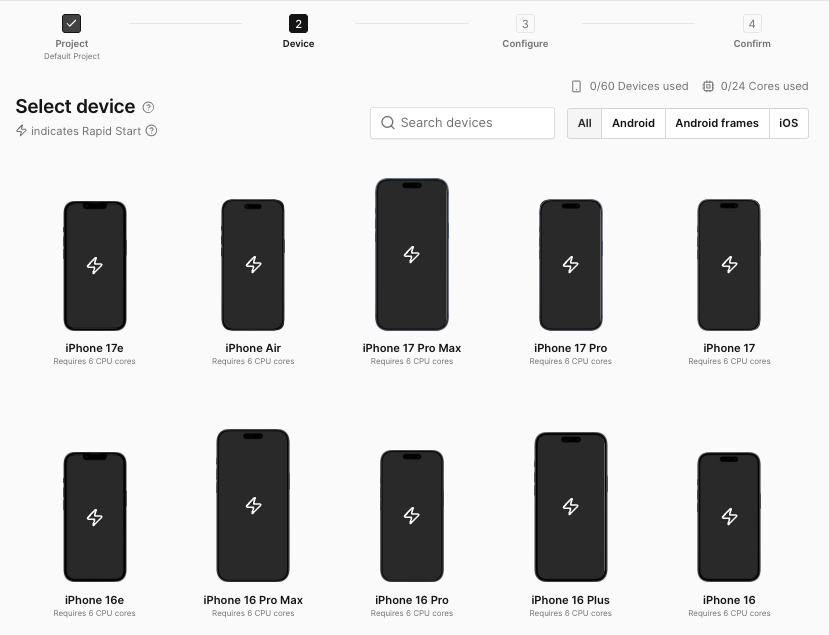This screenshot has width=829, height=635.
Task: Select the iPhone 17 Pro device image
Action: 570,265
